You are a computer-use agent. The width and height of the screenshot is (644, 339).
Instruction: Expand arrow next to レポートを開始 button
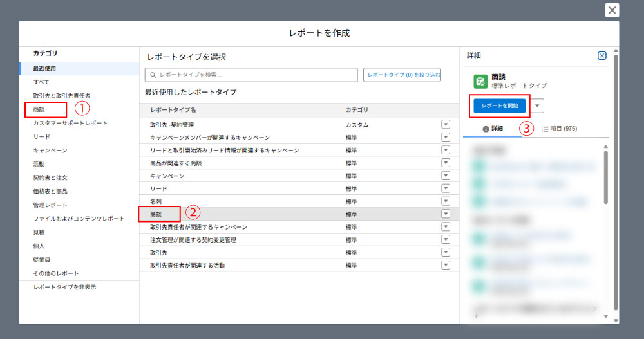(x=537, y=106)
